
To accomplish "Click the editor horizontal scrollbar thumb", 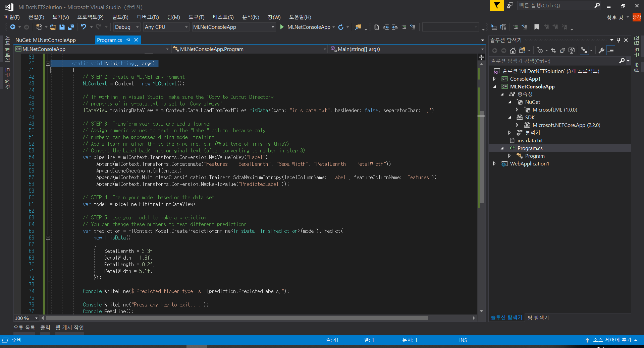I will point(237,318).
